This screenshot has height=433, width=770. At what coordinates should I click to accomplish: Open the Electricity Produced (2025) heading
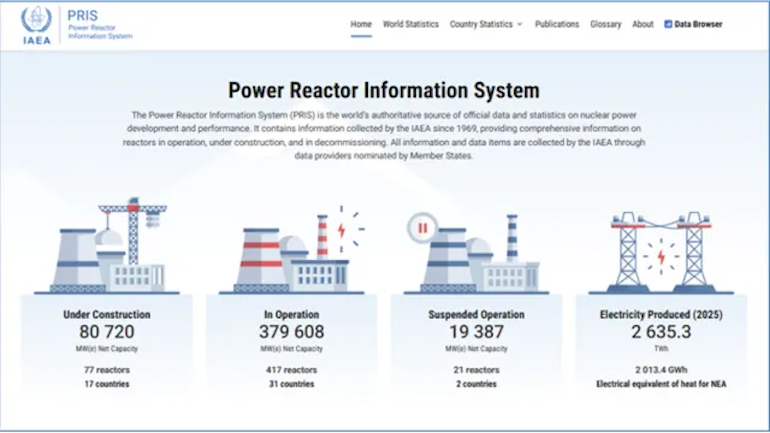tap(661, 315)
